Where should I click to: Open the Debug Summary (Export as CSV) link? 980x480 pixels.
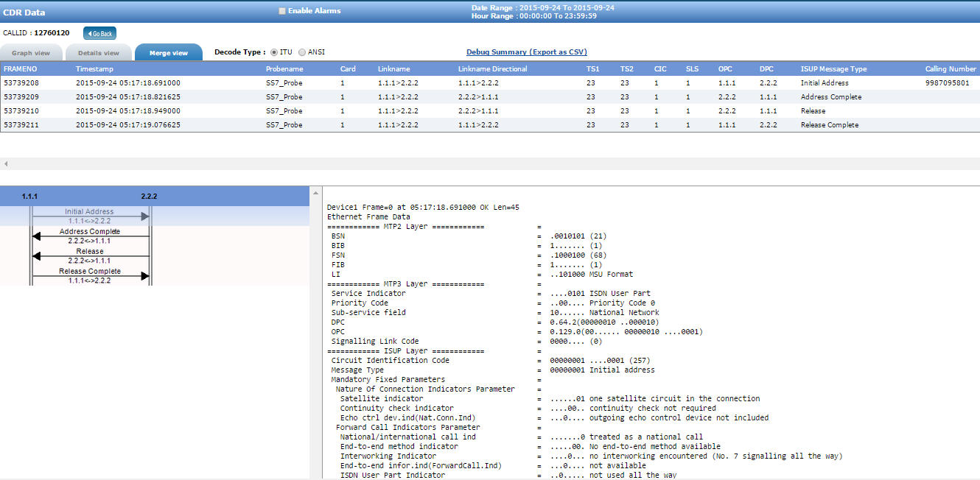tap(527, 52)
